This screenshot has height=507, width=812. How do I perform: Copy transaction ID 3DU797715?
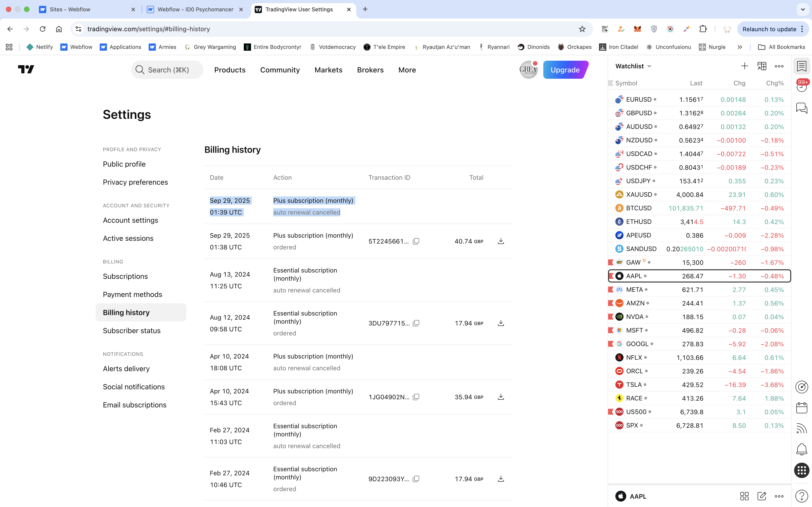click(416, 323)
